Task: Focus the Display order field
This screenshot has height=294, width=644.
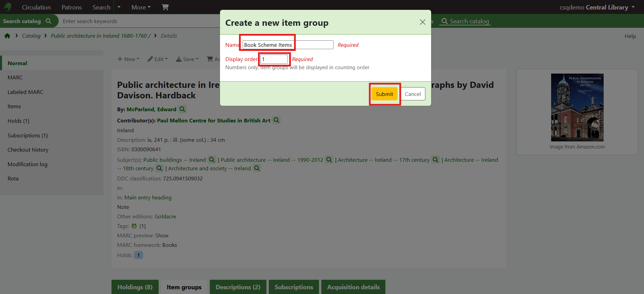Action: tap(274, 59)
